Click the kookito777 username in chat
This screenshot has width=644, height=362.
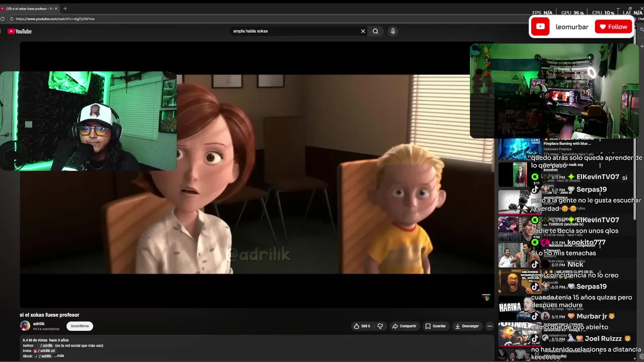[586, 242]
